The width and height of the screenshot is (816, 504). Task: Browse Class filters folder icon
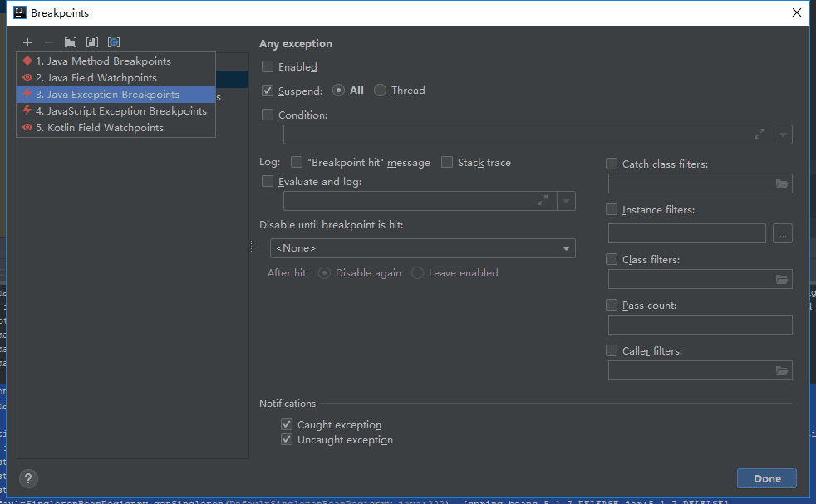point(781,280)
